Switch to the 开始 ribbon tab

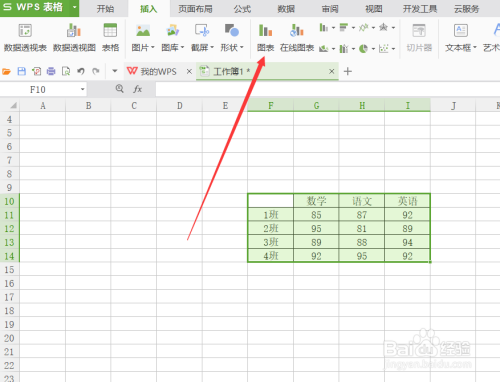[105, 9]
